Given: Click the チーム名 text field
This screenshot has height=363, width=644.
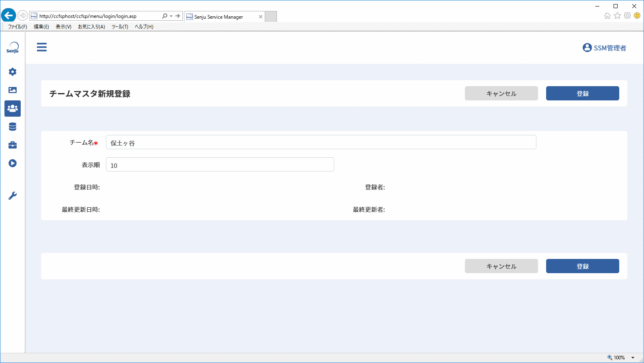Looking at the screenshot, I should tap(321, 142).
